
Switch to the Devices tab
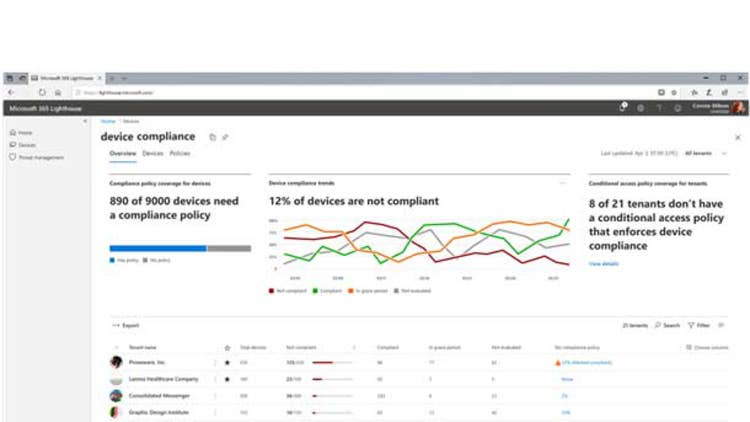click(152, 153)
